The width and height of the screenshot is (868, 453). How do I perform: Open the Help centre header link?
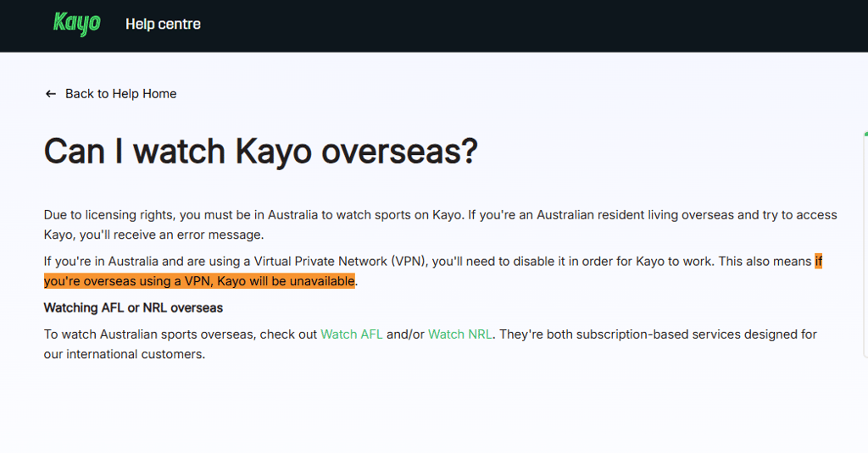click(163, 25)
